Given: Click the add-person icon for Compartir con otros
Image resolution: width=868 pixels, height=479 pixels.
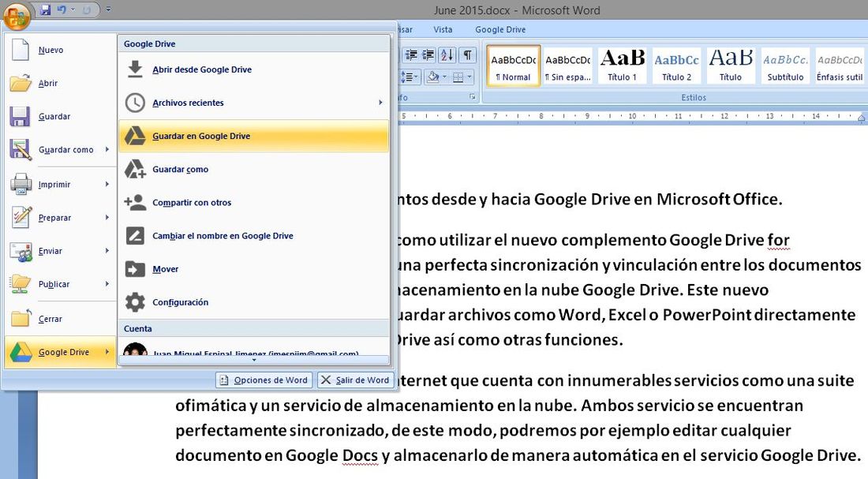Looking at the screenshot, I should (135, 202).
